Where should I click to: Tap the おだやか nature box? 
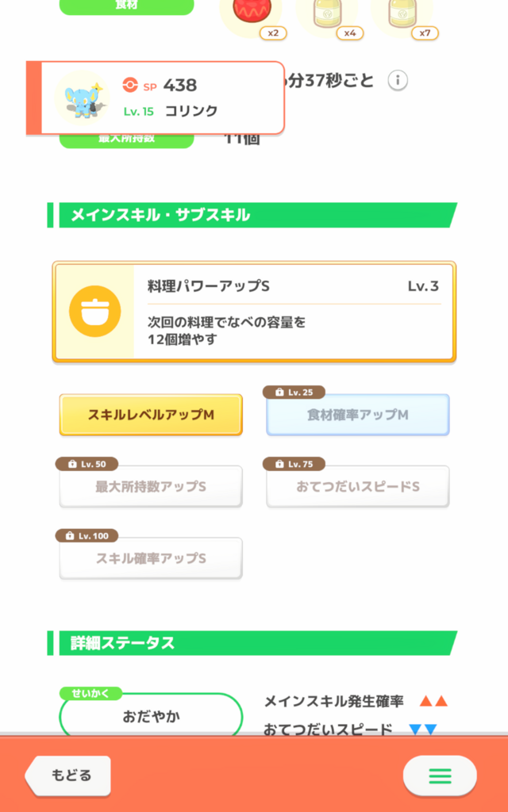coord(151,716)
